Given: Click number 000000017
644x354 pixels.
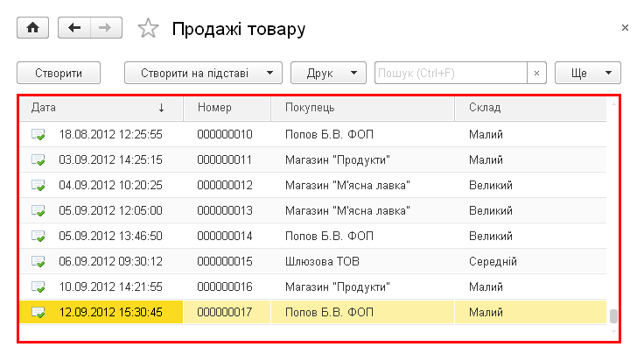Looking at the screenshot, I should (225, 313).
